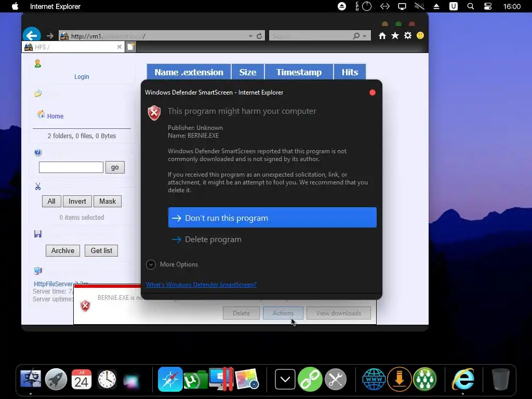Expand More Options in SmartScreen dialog
The height and width of the screenshot is (399, 532).
[x=172, y=264]
